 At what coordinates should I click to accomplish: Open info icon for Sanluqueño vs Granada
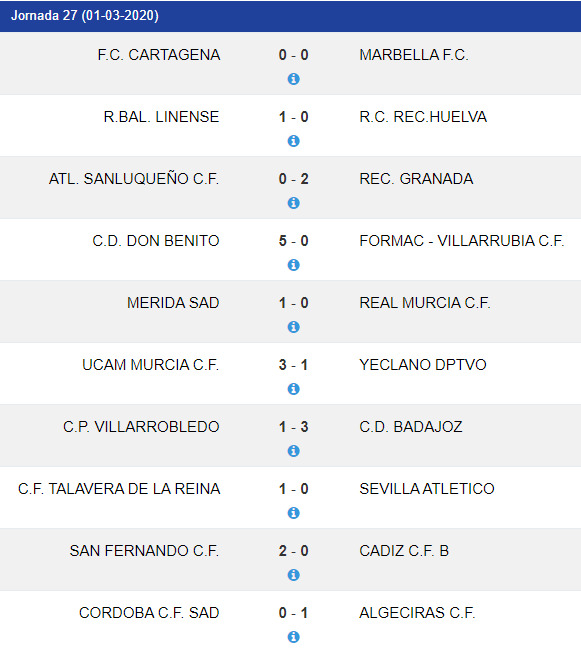pyautogui.click(x=294, y=203)
